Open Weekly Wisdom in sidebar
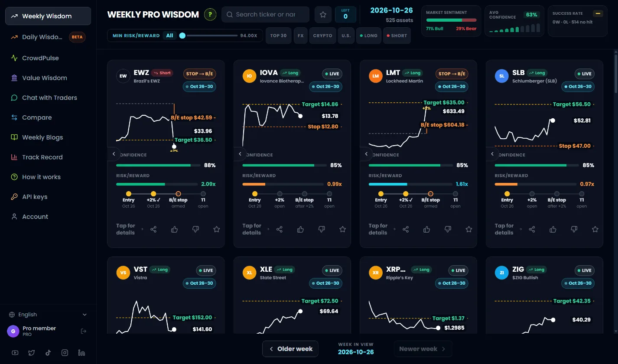This screenshot has height=364, width=618. (48, 16)
